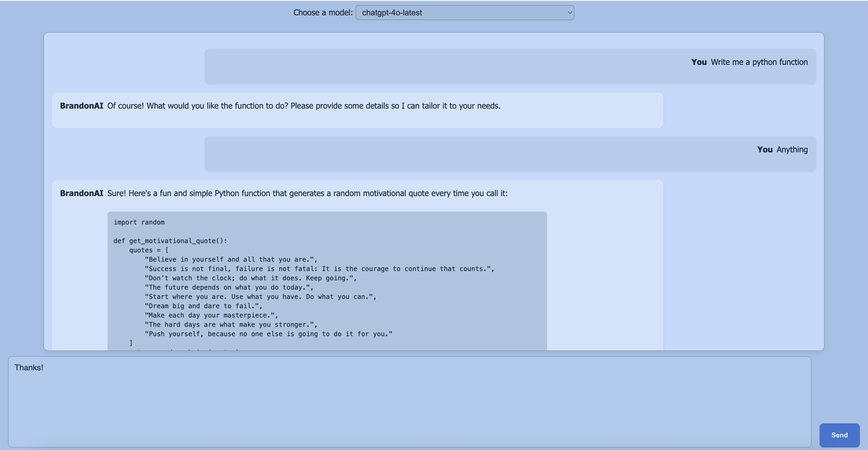This screenshot has width=868, height=450.
Task: Click the 'Push yourself, because no one else' line
Action: [268, 334]
